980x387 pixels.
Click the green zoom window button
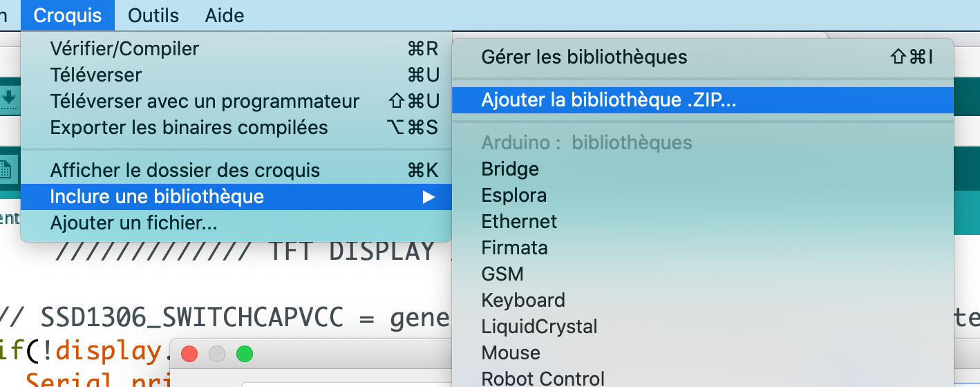[245, 354]
